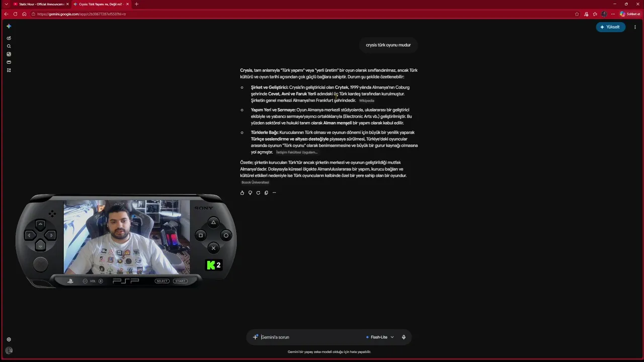Click the user message 'crysis türk oyunu mudur'
This screenshot has width=644, height=362.
pos(388,45)
